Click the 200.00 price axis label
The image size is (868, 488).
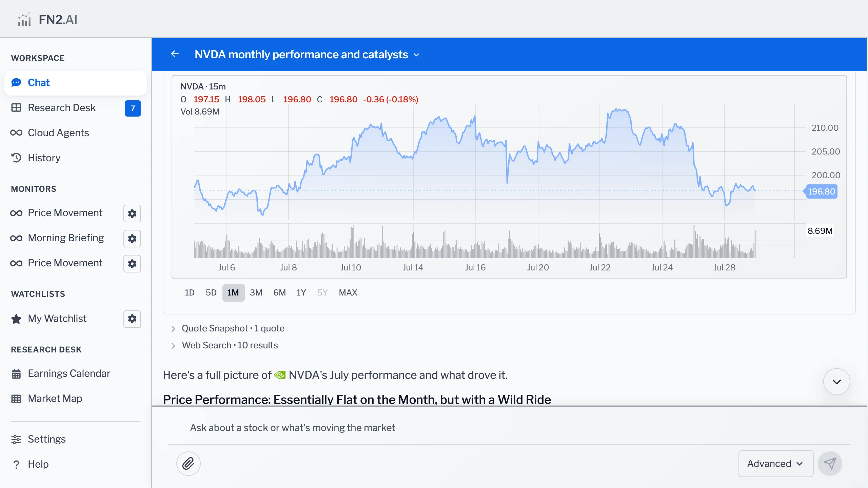(x=826, y=176)
